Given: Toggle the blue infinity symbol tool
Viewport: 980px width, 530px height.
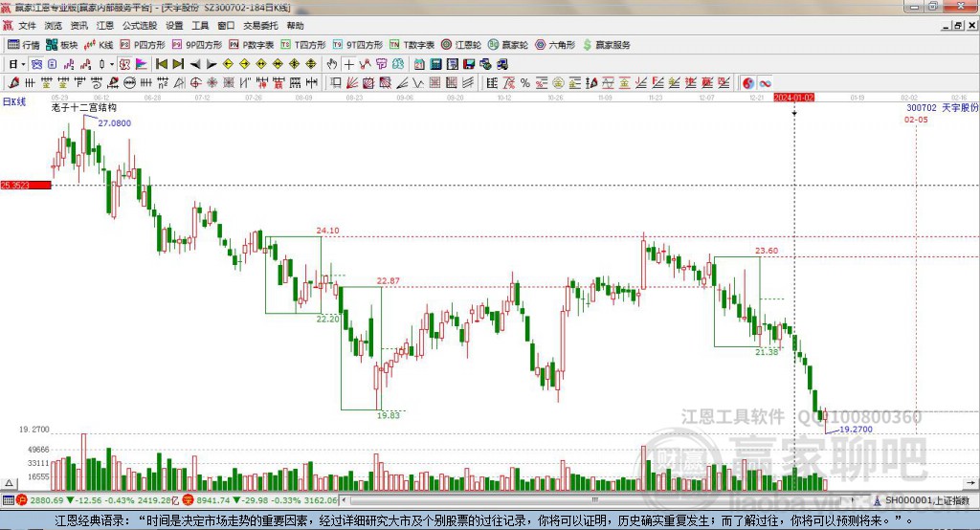Looking at the screenshot, I should point(765,82).
